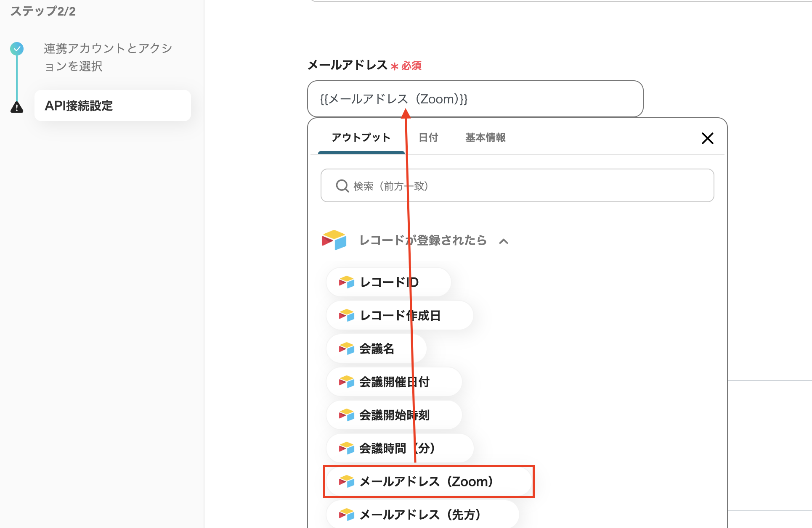Close the output picker panel
This screenshot has width=812, height=528.
coord(707,138)
